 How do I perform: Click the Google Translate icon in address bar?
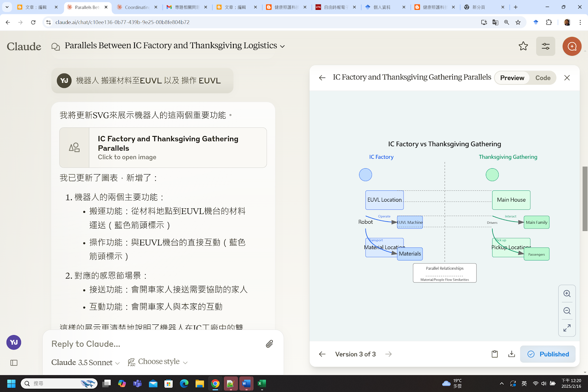point(495,22)
